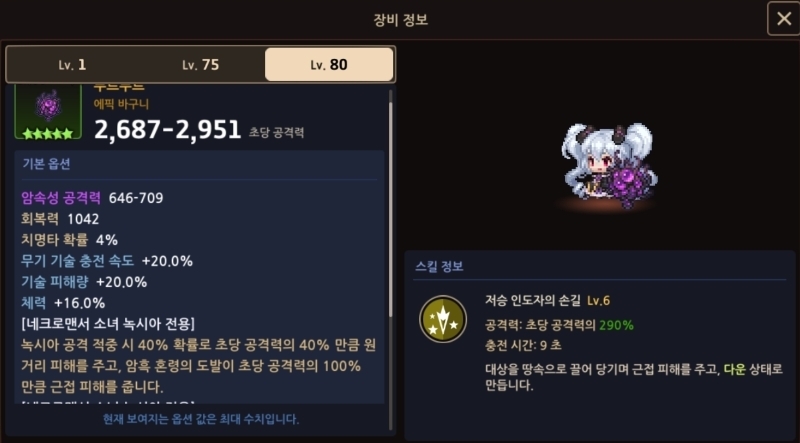Switch to the Lv. 1 tab
The image size is (800, 443).
tap(72, 65)
